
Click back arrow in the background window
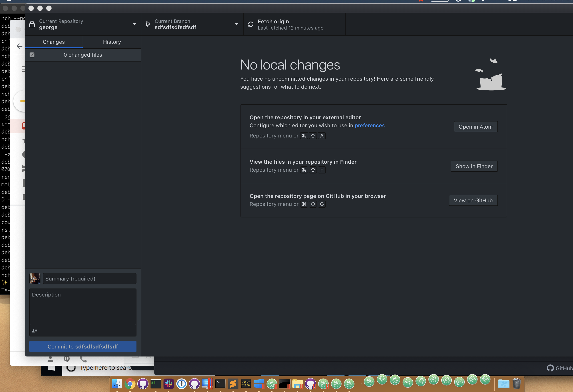19,46
